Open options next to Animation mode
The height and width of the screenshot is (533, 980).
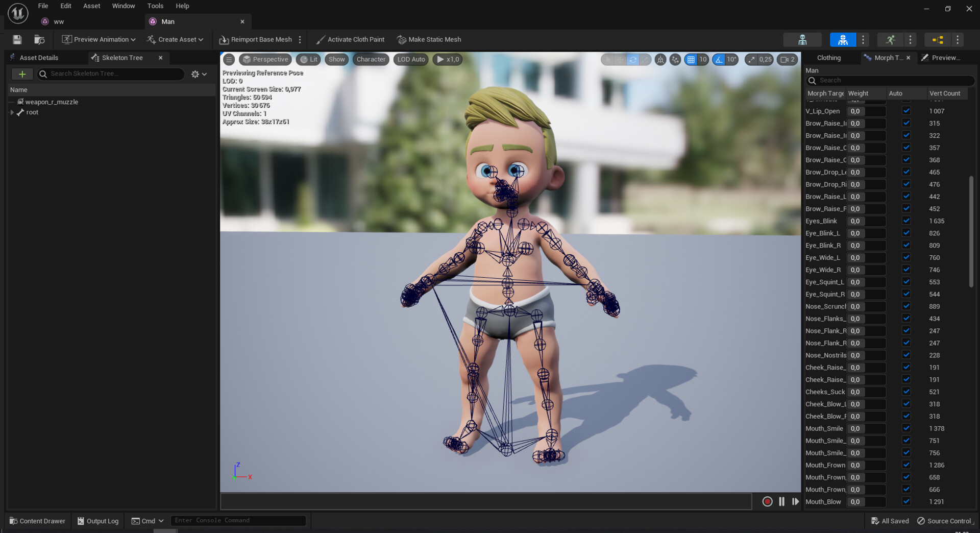tap(910, 39)
